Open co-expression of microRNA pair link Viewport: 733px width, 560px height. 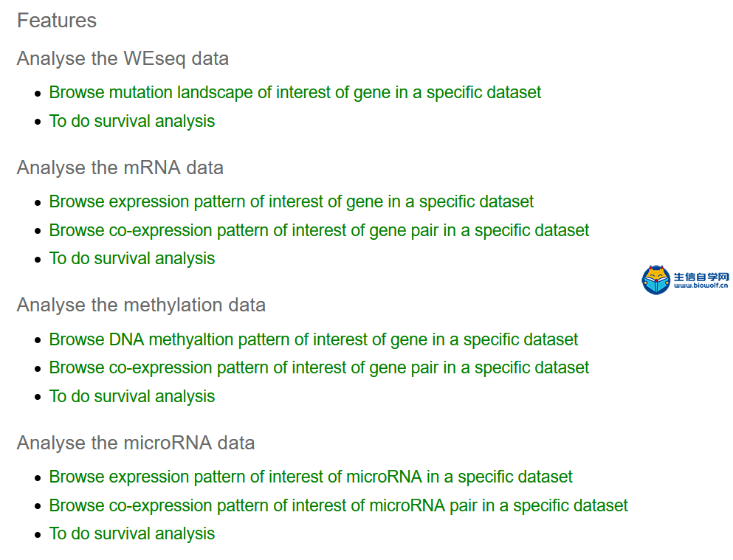point(339,505)
